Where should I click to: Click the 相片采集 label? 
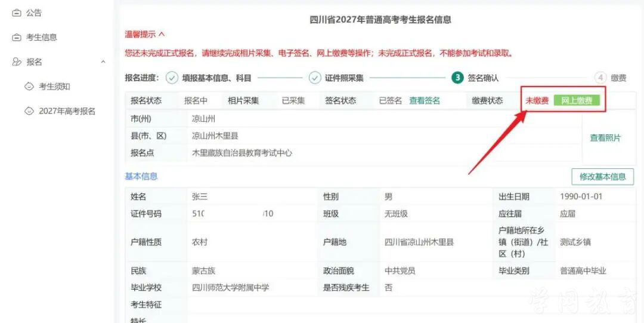click(x=243, y=101)
